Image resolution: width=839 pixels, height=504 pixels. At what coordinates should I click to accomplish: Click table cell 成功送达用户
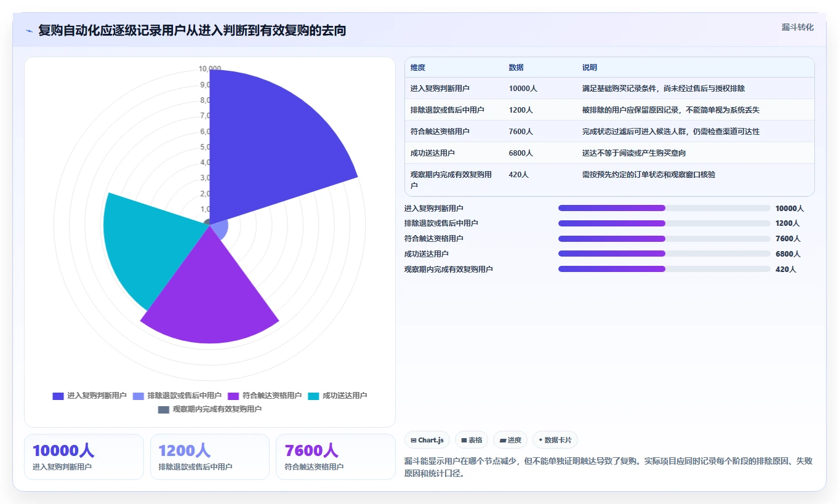pyautogui.click(x=433, y=153)
